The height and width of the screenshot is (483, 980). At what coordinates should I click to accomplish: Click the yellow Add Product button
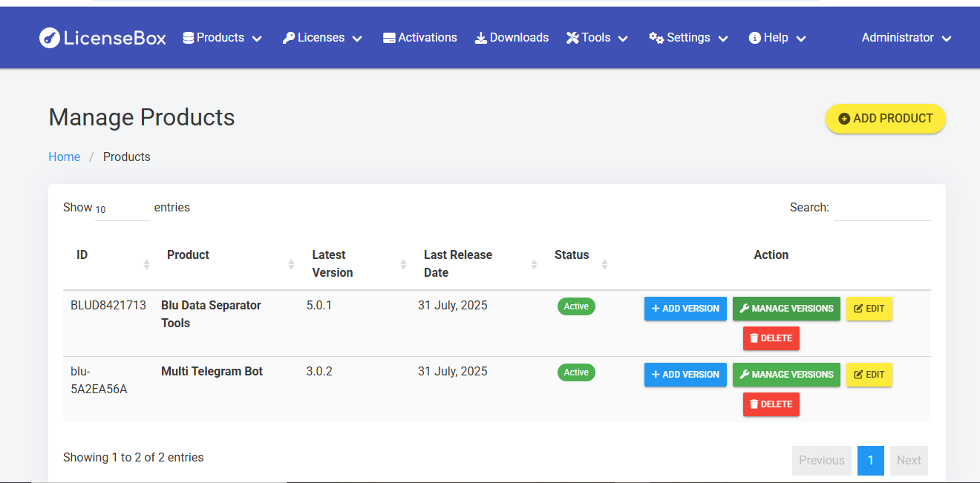(x=885, y=119)
